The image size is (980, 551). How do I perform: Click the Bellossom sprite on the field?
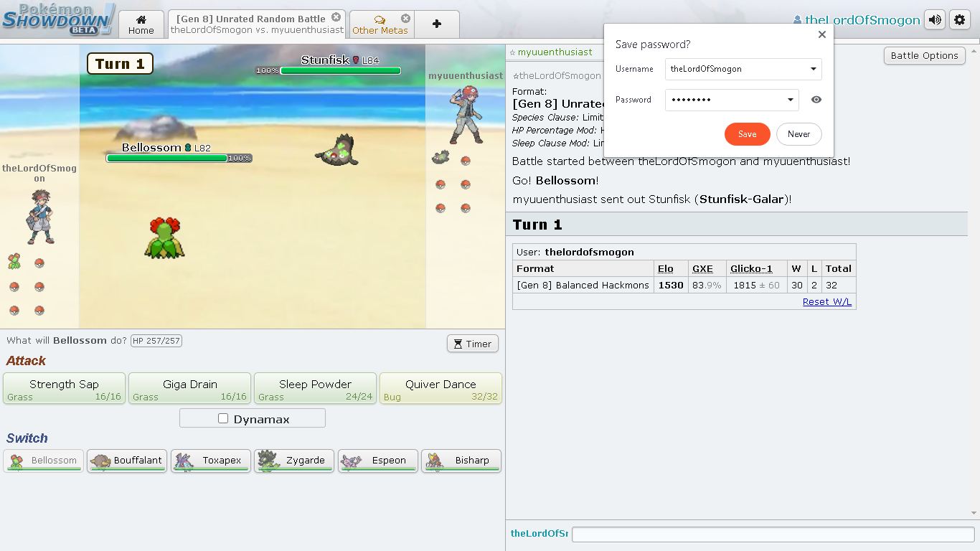165,238
